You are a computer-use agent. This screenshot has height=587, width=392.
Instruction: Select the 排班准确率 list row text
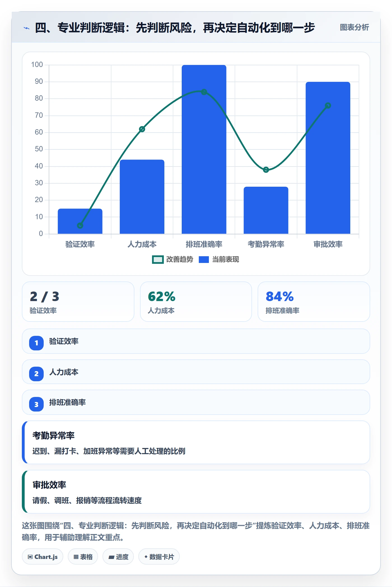(67, 403)
